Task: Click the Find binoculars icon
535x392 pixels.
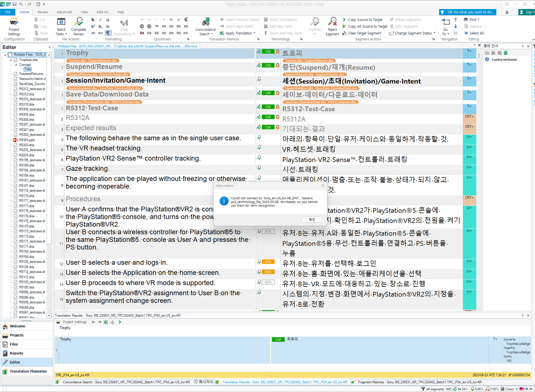Action: pyautogui.click(x=466, y=19)
